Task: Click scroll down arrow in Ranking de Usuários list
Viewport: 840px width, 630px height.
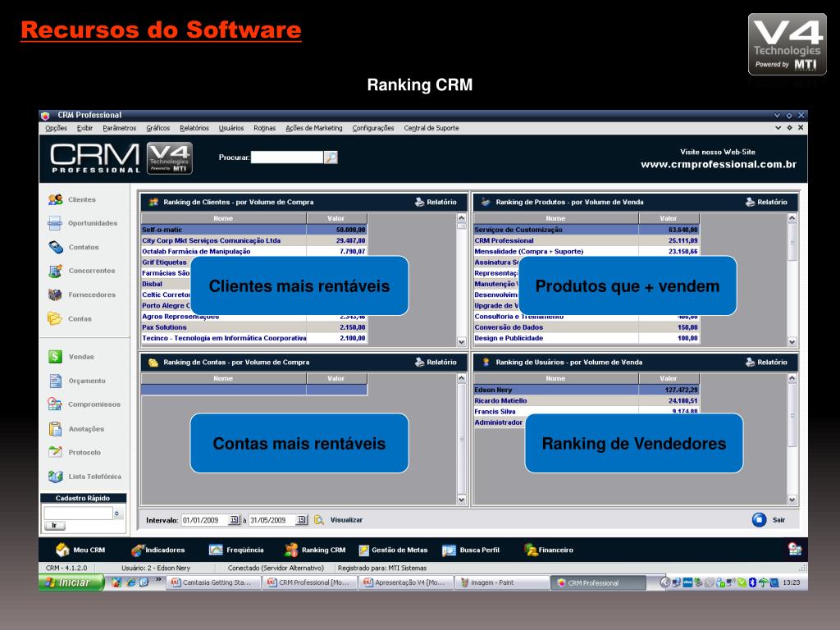Action: tap(792, 500)
